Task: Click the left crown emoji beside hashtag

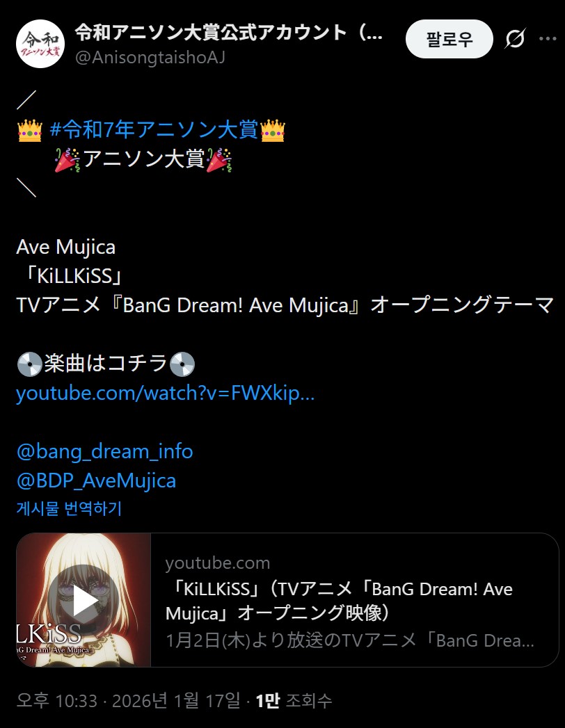Action: click(x=30, y=131)
